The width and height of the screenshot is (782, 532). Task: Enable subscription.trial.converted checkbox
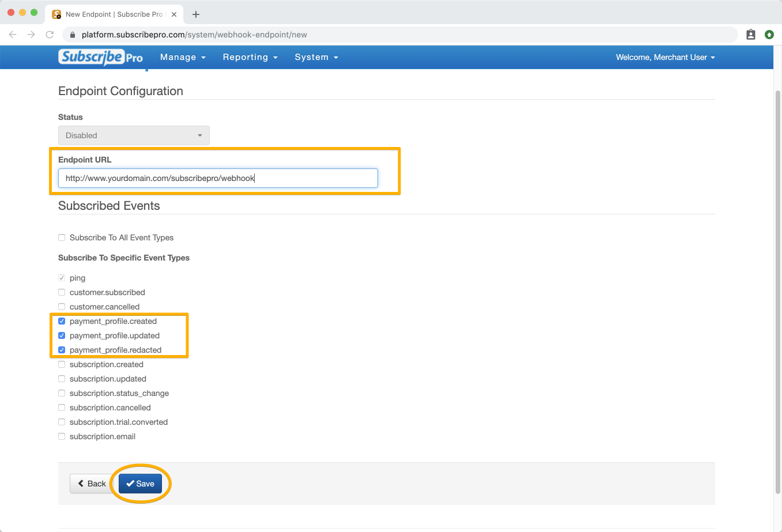click(x=62, y=422)
